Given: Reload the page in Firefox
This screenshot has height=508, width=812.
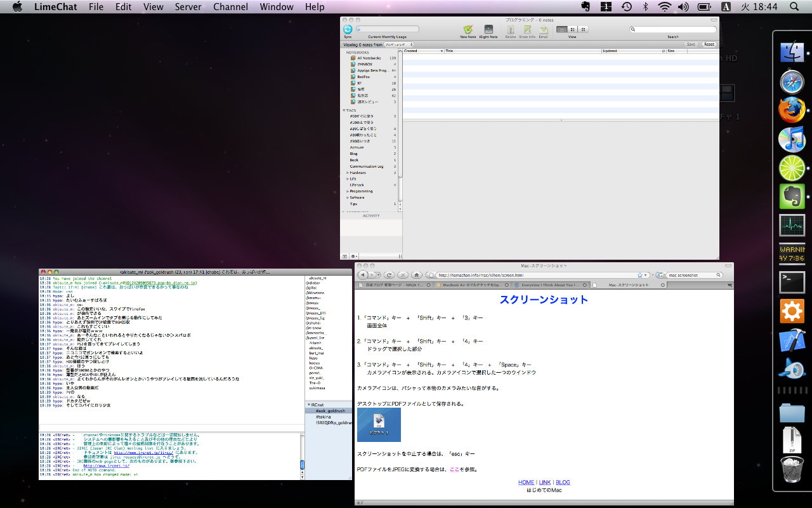Looking at the screenshot, I should (389, 275).
